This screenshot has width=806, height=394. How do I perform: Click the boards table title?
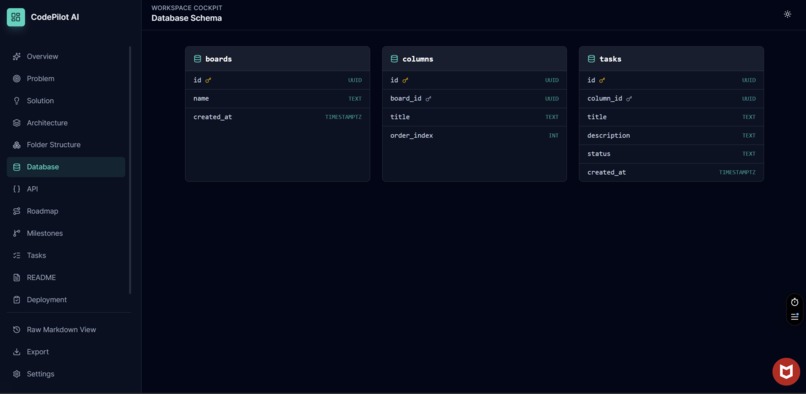(218, 59)
